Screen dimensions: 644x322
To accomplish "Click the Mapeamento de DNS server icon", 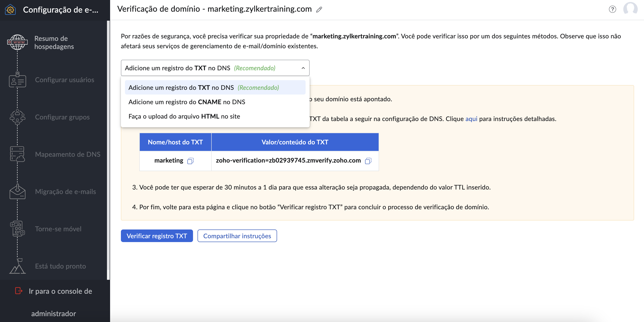I will [x=17, y=154].
